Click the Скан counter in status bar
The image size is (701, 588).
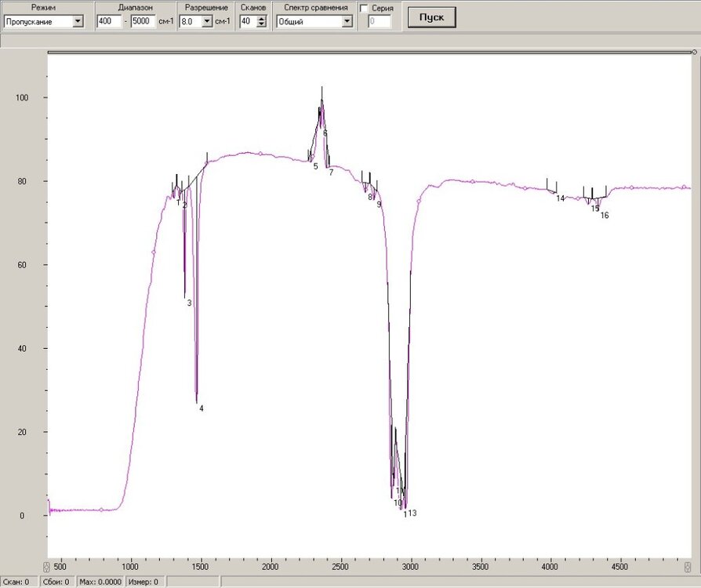16,582
